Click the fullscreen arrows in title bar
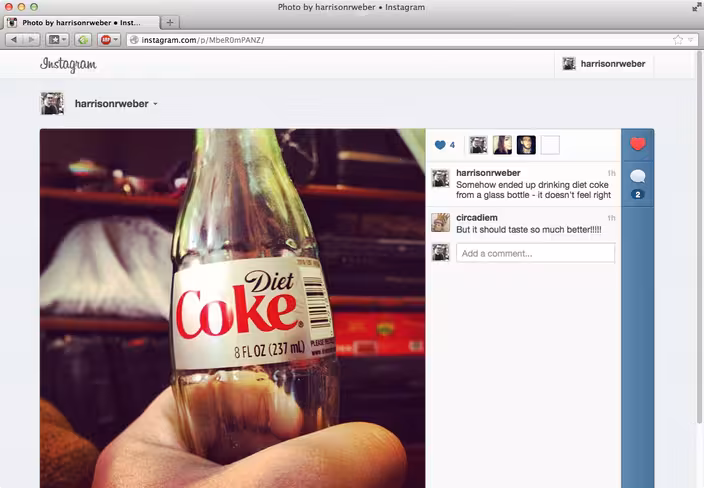 pyautogui.click(x=696, y=7)
